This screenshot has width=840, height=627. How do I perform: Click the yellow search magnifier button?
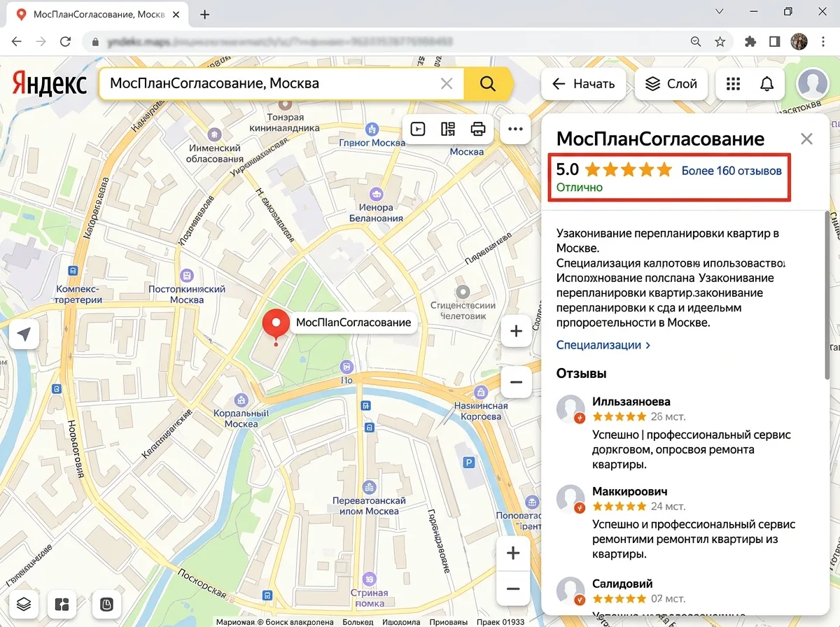pos(488,84)
